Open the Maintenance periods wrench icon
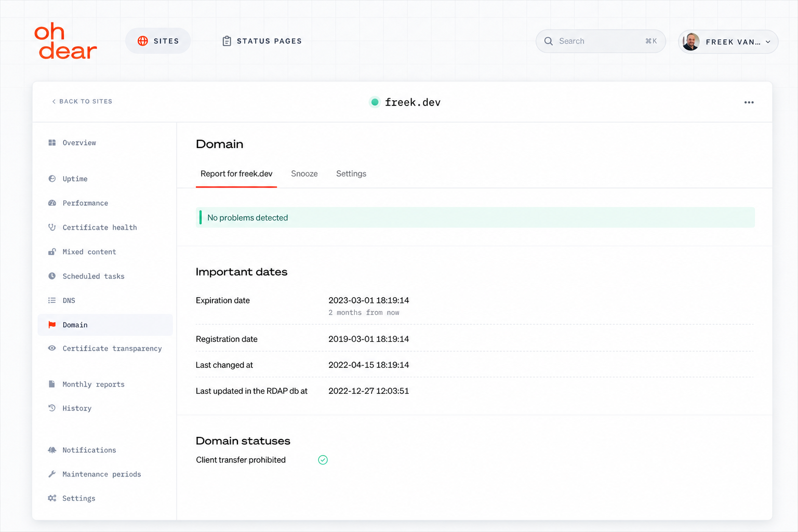This screenshot has height=532, width=798. coord(52,474)
